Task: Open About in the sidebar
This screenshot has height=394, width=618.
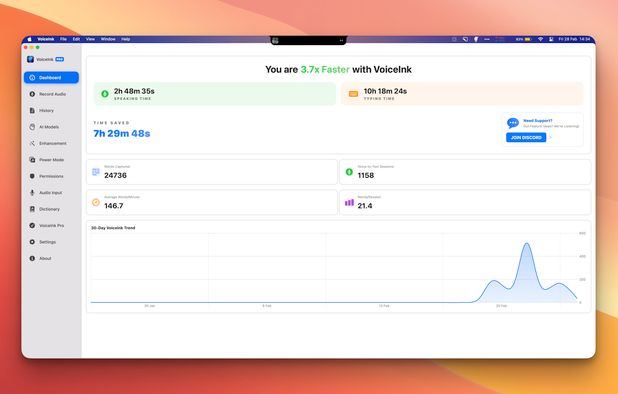Action: click(x=51, y=258)
